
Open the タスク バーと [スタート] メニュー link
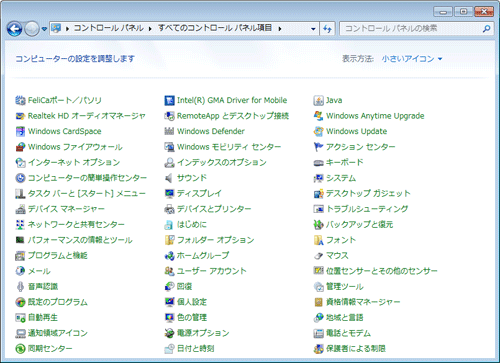pyautogui.click(x=87, y=193)
